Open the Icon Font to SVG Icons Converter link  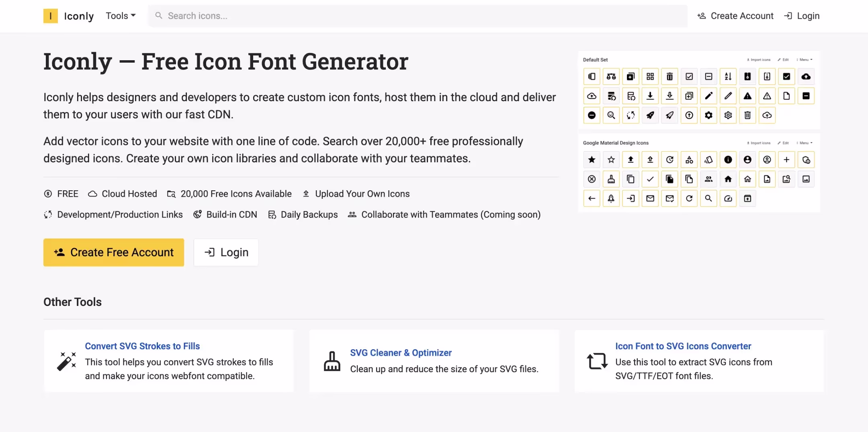pos(683,346)
